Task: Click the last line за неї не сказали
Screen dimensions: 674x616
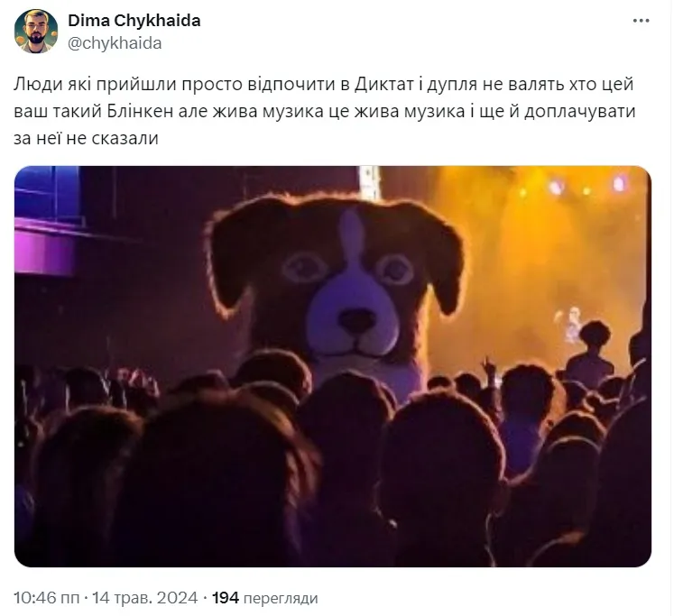Action: point(87,138)
